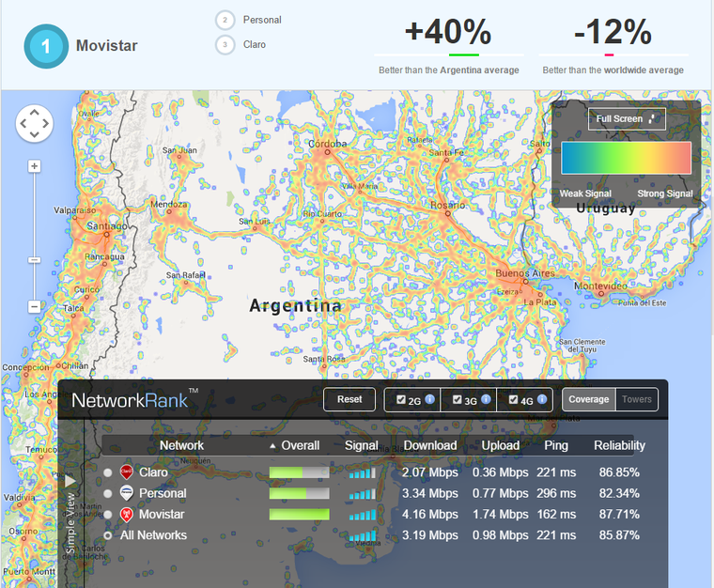Click Movistar's 4.16 Mbps download value
714x588 pixels.
[430, 515]
